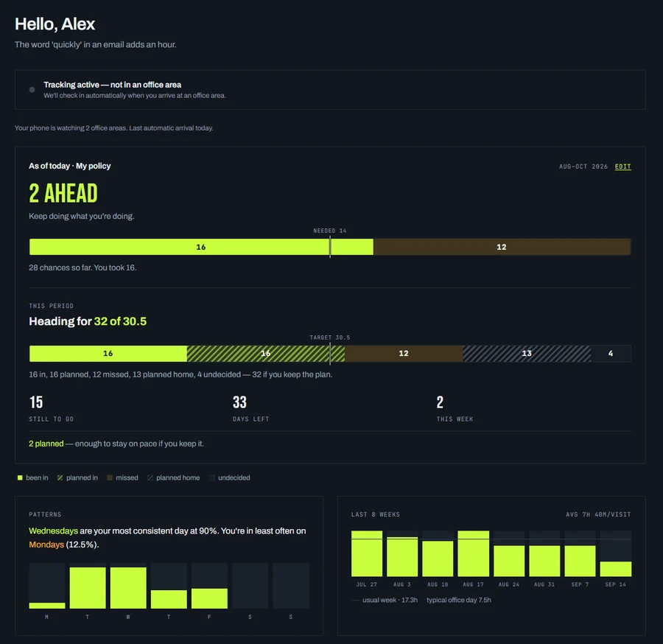Viewport: 663px width, 644px height.
Task: Click the tracking status dot indicator
Action: tap(32, 90)
